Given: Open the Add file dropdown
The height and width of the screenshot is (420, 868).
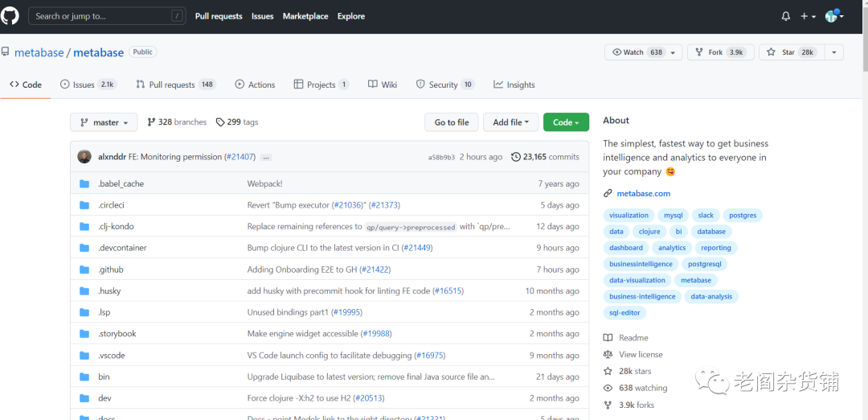Looking at the screenshot, I should (511, 122).
